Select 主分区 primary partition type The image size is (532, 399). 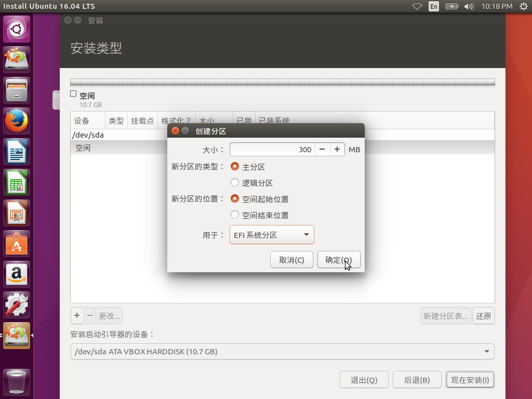point(248,167)
